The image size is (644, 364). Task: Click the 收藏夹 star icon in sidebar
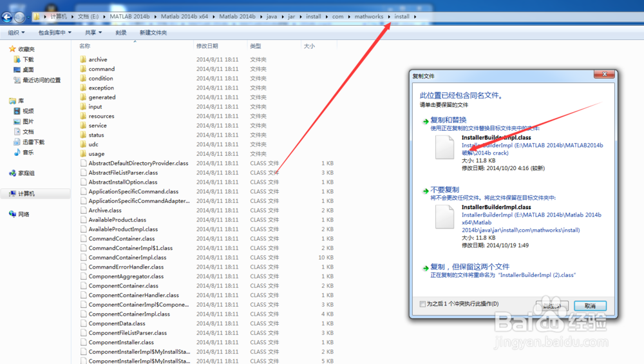[12, 49]
